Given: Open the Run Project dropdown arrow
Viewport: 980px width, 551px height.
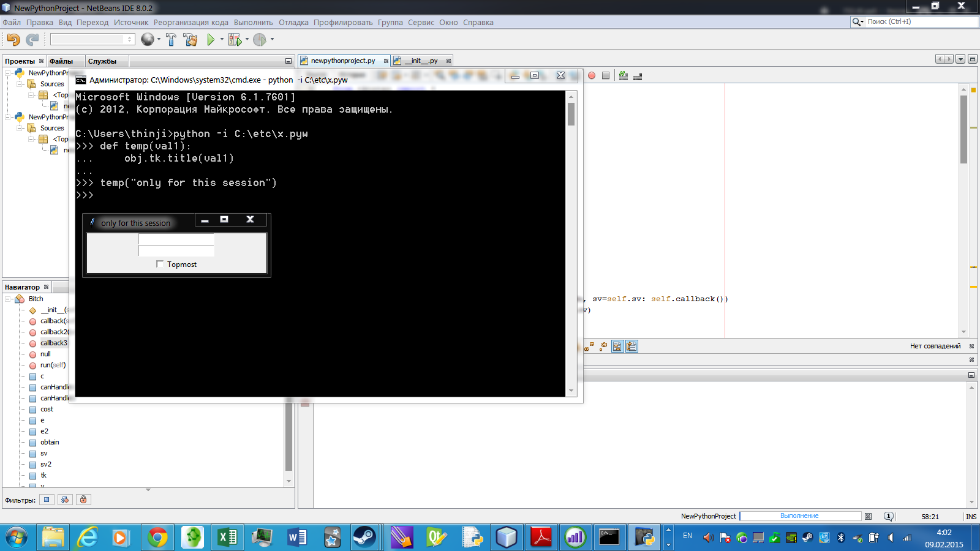Looking at the screenshot, I should click(222, 40).
